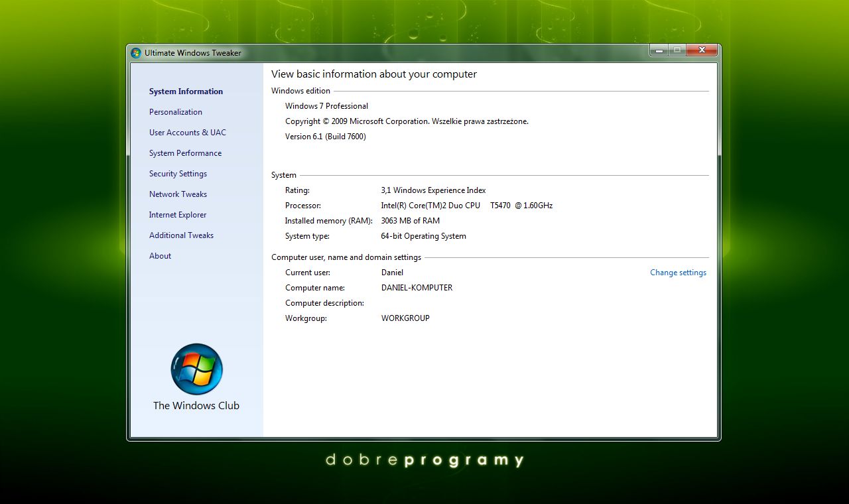This screenshot has width=849, height=504.
Task: Click the copyright Microsoft Corporation line
Action: (x=407, y=121)
